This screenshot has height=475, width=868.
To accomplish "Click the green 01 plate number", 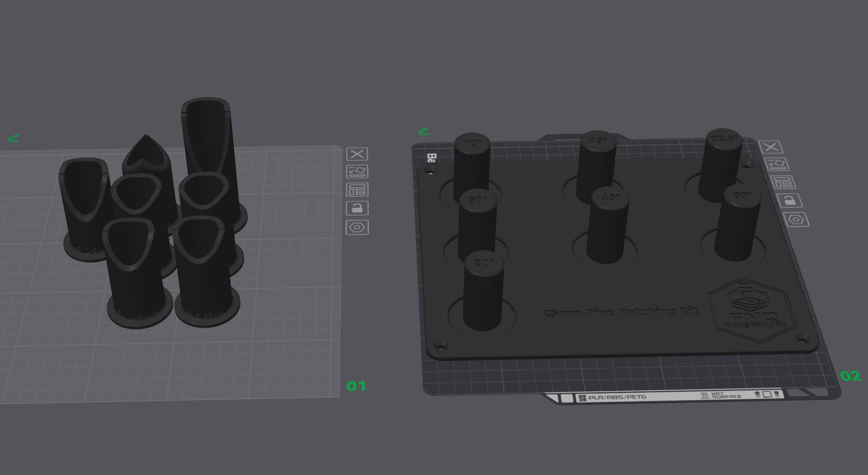I will (x=357, y=386).
